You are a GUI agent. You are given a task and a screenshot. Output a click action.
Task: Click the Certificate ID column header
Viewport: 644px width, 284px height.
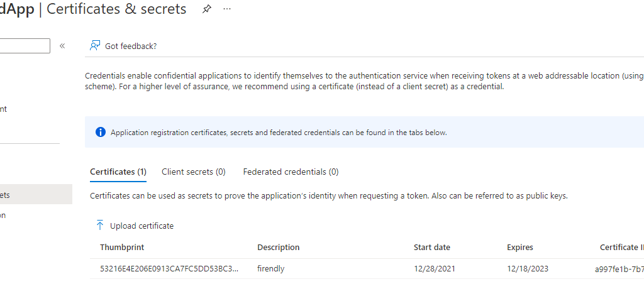(619, 248)
